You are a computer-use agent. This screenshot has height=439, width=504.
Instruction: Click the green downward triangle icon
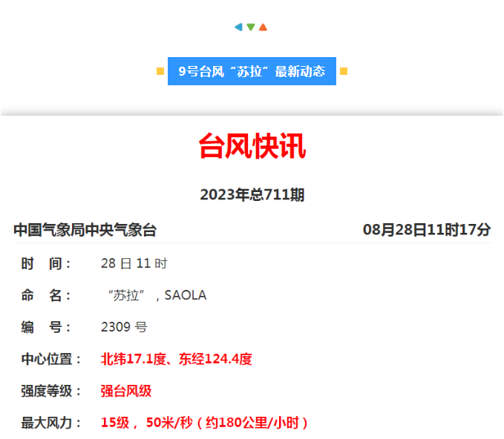point(251,27)
